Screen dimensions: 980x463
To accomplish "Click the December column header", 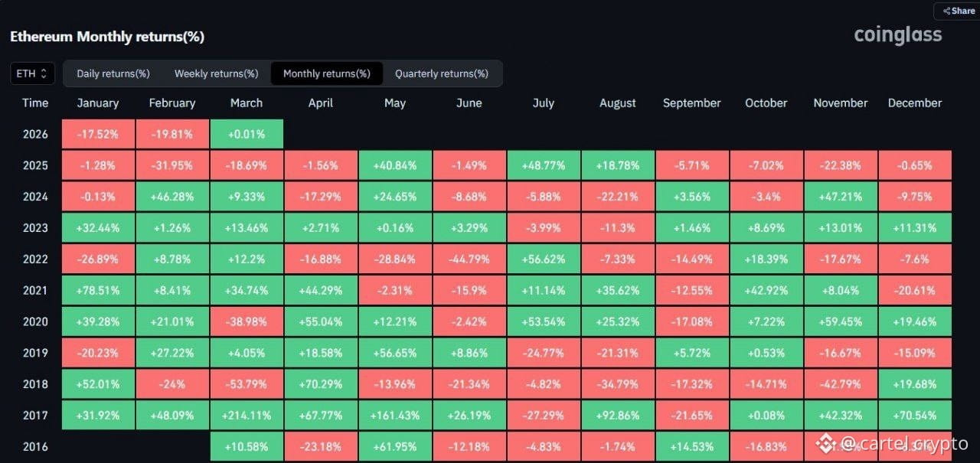I will tap(915, 103).
